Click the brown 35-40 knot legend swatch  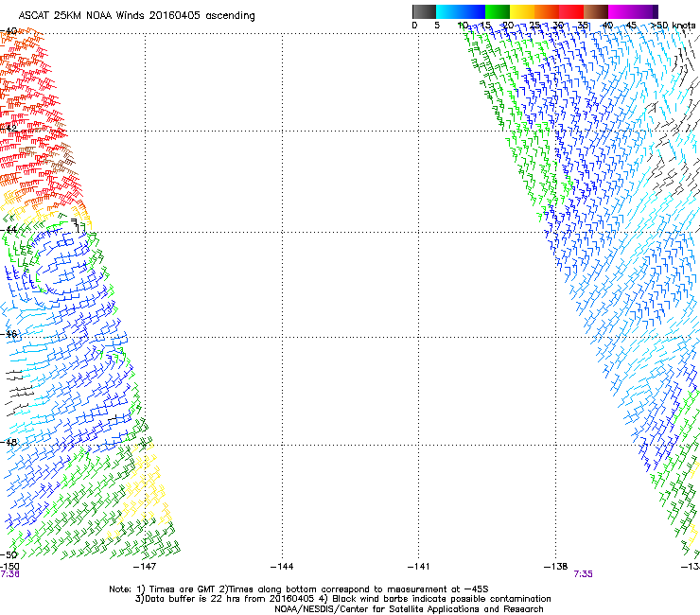tap(596, 11)
